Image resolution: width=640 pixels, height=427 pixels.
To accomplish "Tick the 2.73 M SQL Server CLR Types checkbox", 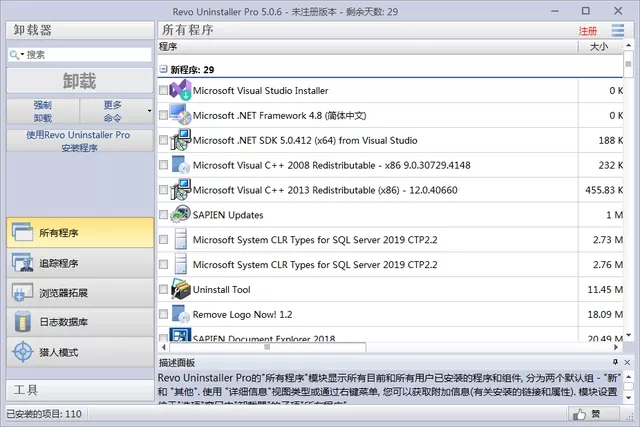I will 163,240.
